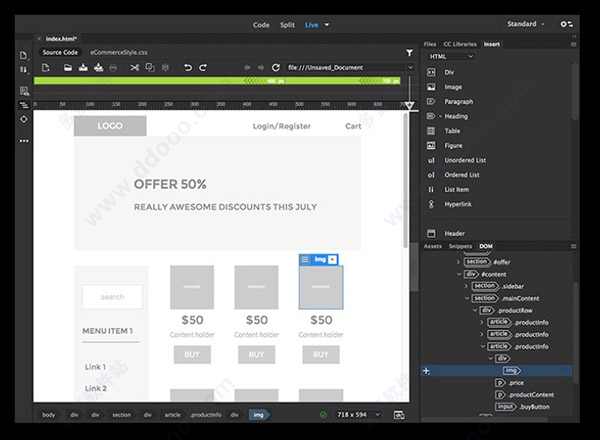Click the Inspect icon in the left sidebar
The image size is (600, 440).
pos(24,91)
